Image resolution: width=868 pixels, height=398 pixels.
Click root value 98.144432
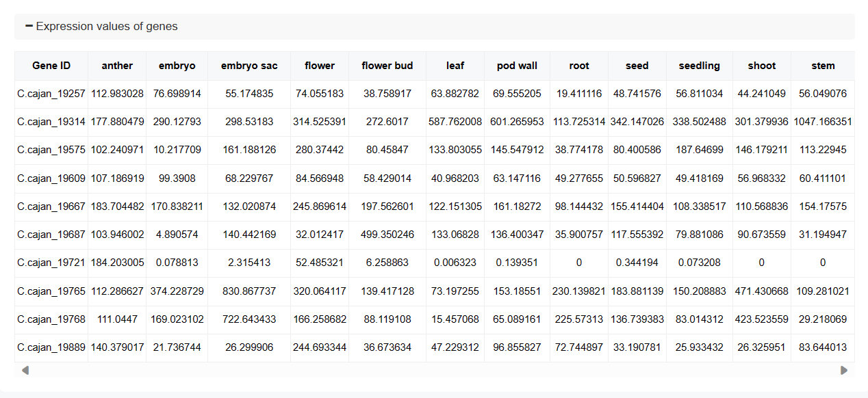tap(579, 207)
